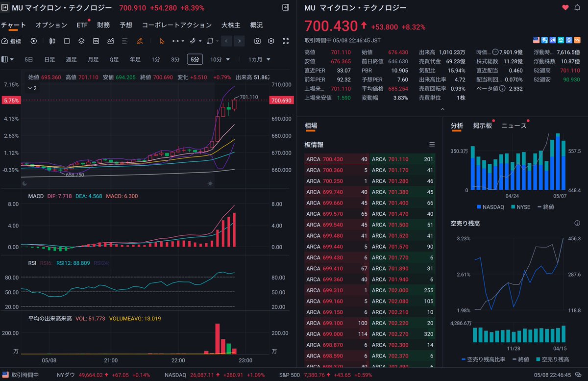Viewport: 588px width, 381px height.
Task: Switch to the ETF tab
Action: coord(82,25)
